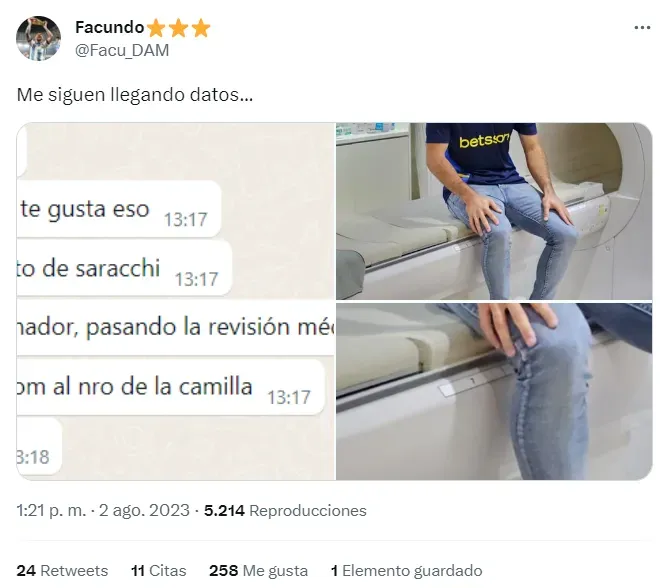Click the 'pasando la revisión' message bubble

point(176,327)
